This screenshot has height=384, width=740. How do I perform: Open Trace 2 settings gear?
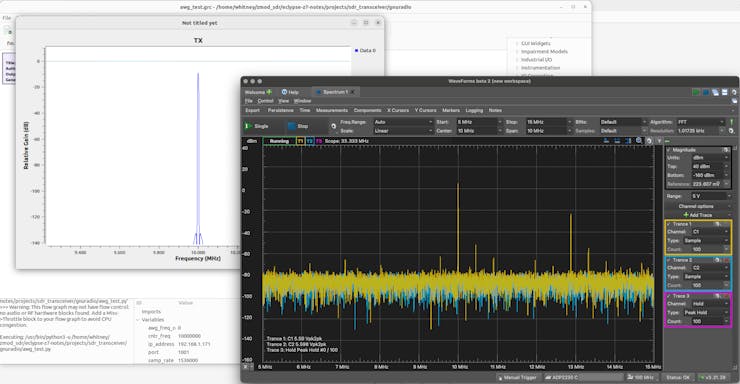tap(718, 260)
